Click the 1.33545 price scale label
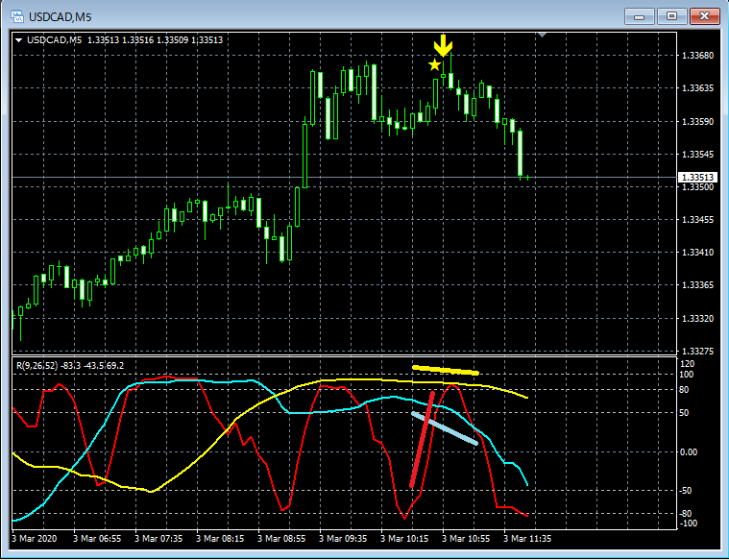Screen dimensions: 729x560 click(697, 154)
